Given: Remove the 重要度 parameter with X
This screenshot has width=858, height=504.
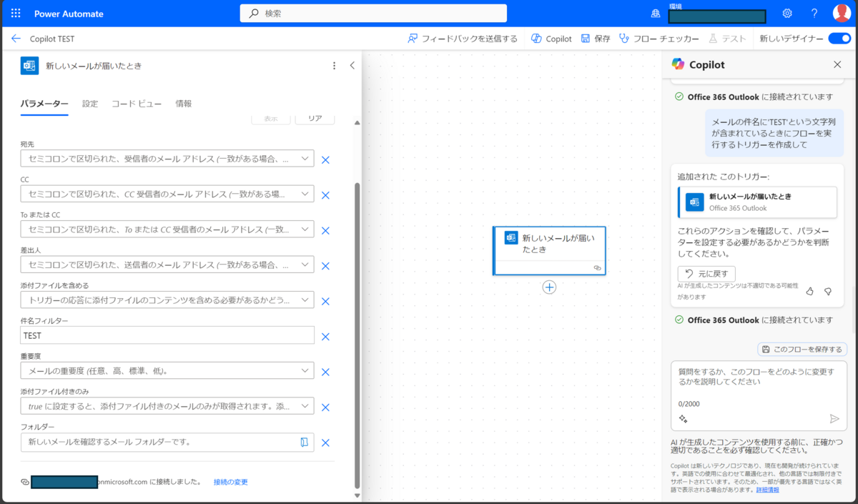Looking at the screenshot, I should pos(325,372).
